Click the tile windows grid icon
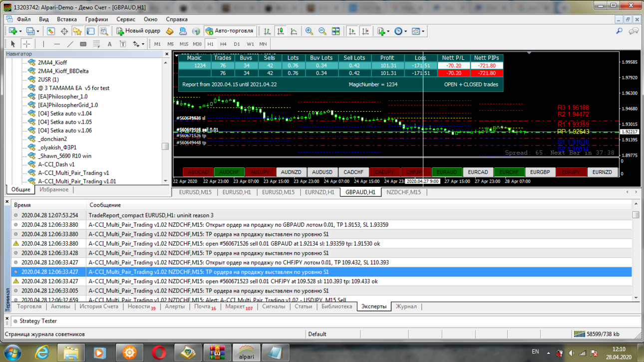The height and width of the screenshot is (362, 644). point(336,31)
